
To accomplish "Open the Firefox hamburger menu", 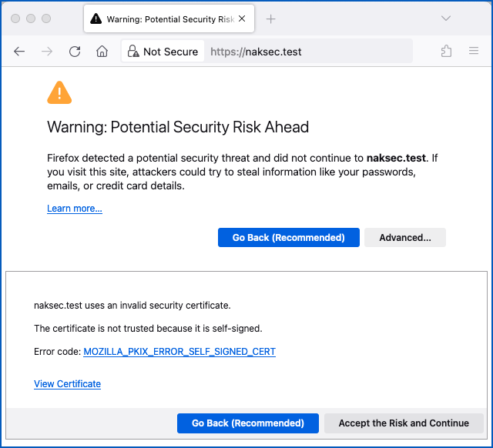I will (x=474, y=52).
